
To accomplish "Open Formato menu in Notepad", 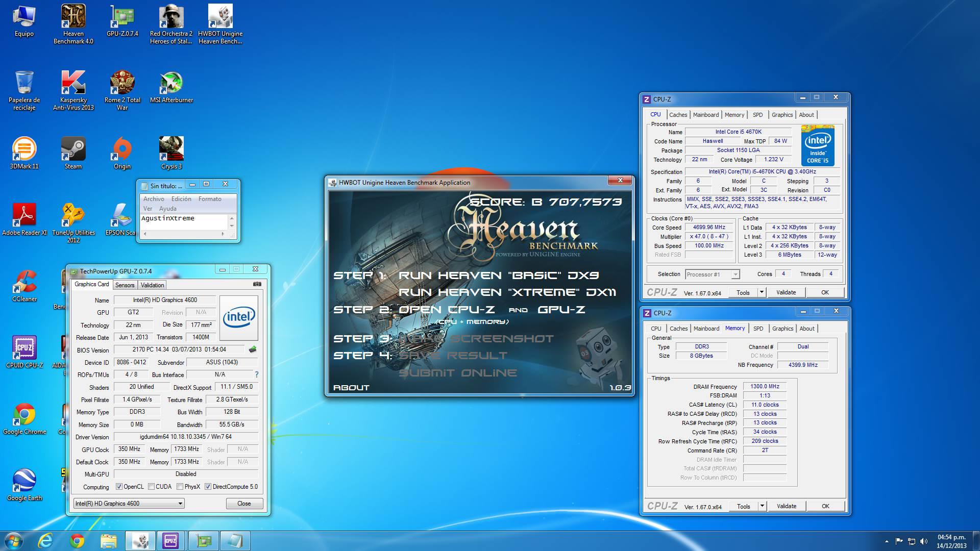I will tap(210, 199).
